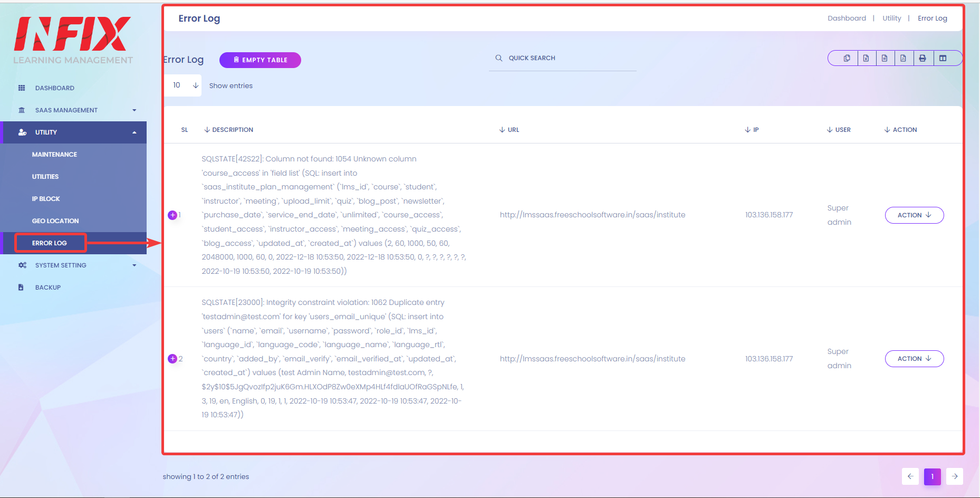Export the error log to Excel
This screenshot has height=498, width=980.
(866, 59)
